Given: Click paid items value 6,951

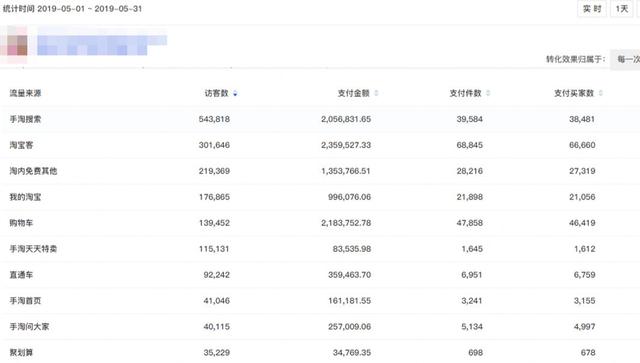Looking at the screenshot, I should [x=472, y=275].
